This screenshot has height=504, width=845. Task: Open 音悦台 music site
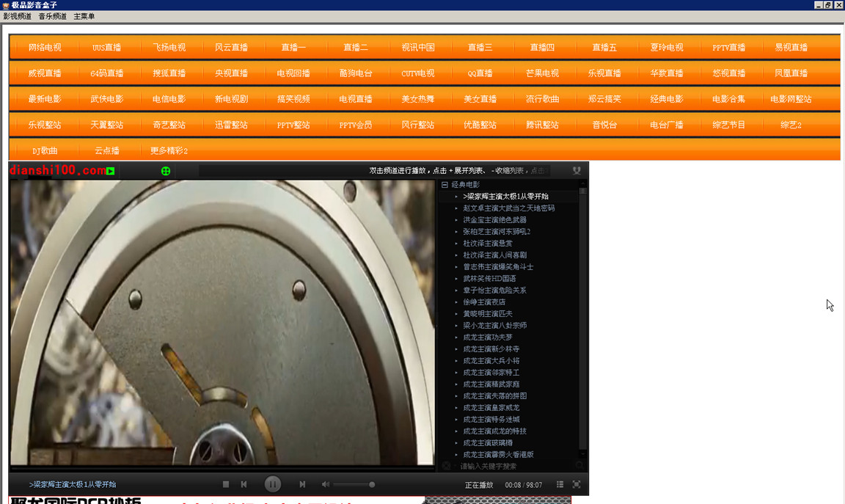(x=604, y=125)
